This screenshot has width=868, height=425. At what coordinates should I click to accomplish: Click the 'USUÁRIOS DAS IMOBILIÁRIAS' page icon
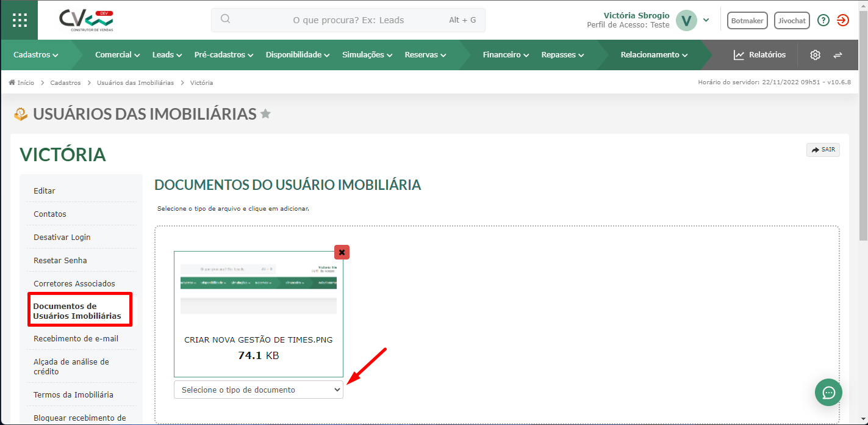coord(21,114)
